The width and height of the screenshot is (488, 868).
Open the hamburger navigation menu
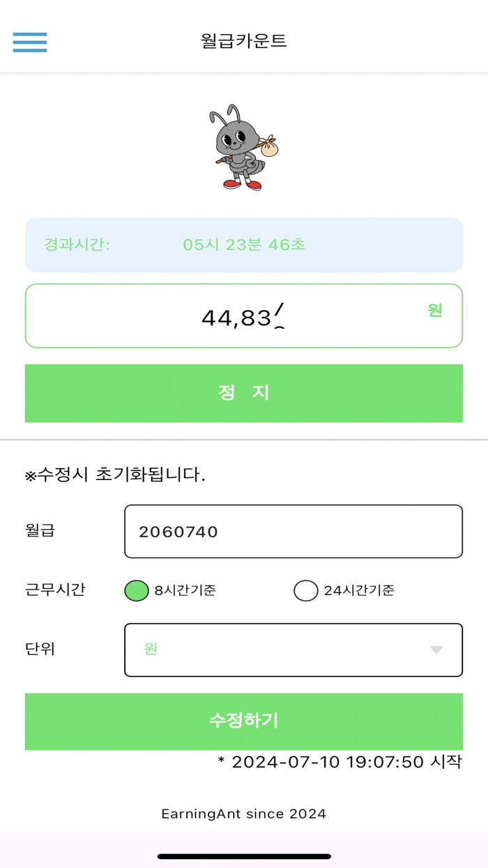tap(29, 42)
